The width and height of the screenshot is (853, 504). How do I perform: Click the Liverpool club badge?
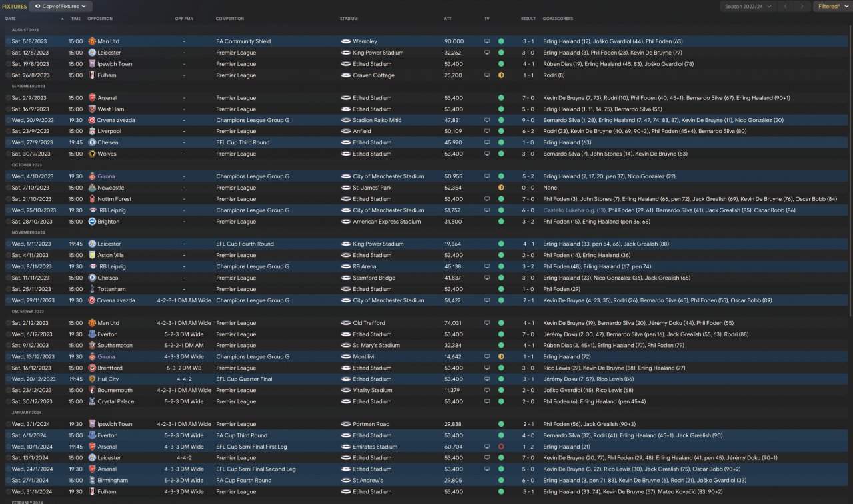pyautogui.click(x=92, y=132)
